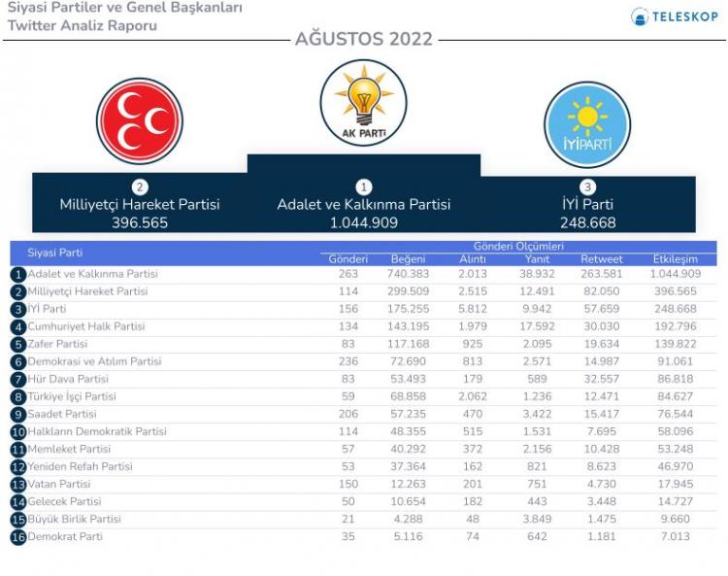
Task: Click the Halkların Demokratik Partisi row name
Action: pyautogui.click(x=96, y=431)
